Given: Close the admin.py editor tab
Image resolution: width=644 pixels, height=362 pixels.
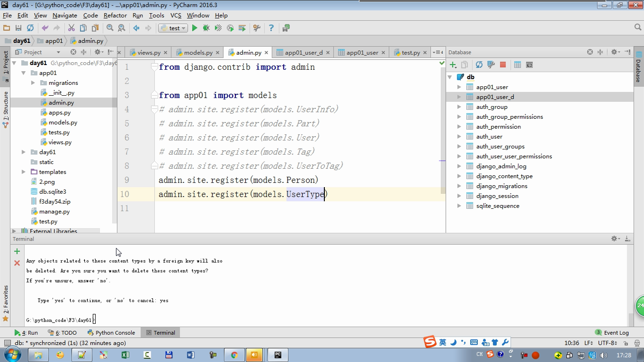Looking at the screenshot, I should (x=266, y=53).
